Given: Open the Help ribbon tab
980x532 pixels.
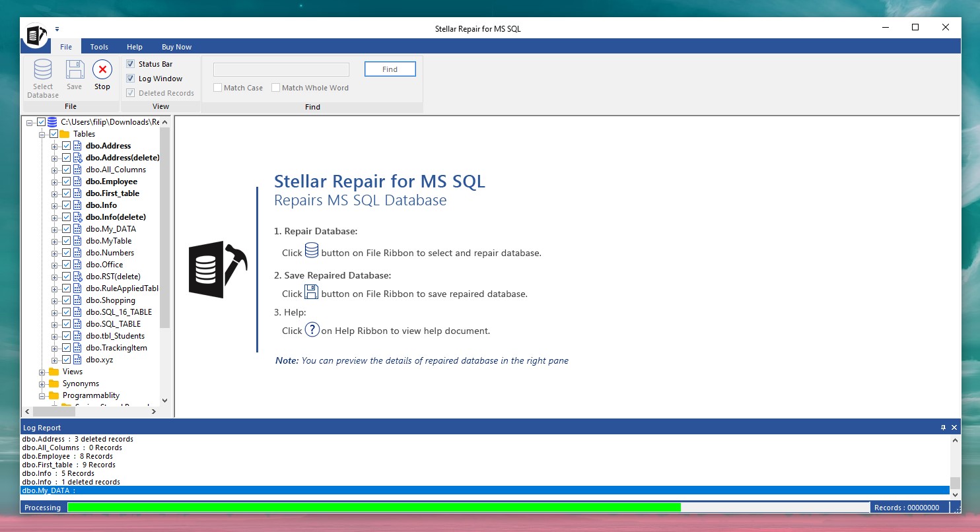Looking at the screenshot, I should (x=135, y=47).
